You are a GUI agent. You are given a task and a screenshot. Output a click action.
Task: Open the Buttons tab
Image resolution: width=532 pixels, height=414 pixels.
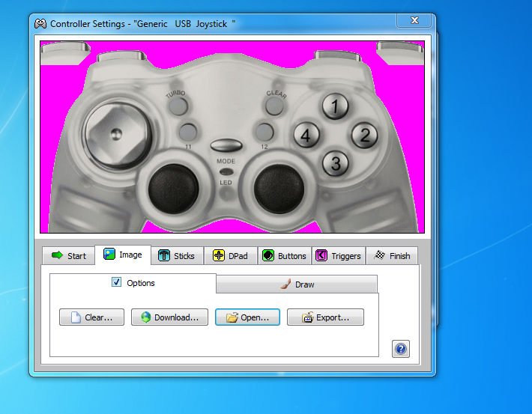tap(284, 255)
